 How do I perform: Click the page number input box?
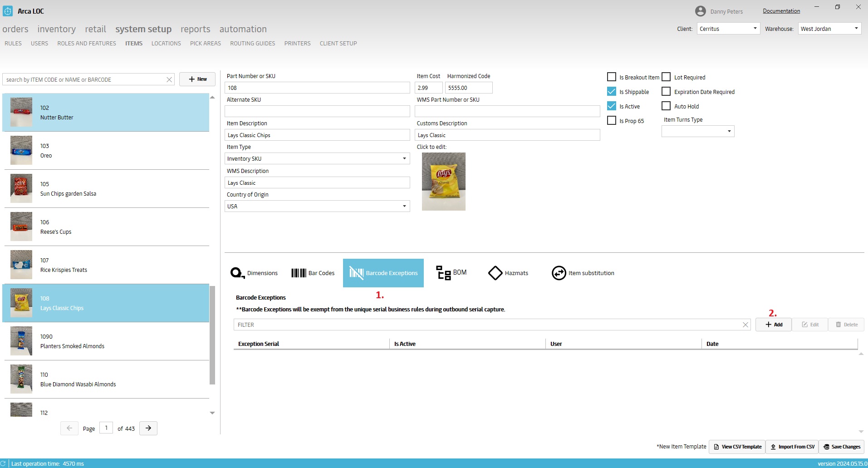tap(106, 428)
